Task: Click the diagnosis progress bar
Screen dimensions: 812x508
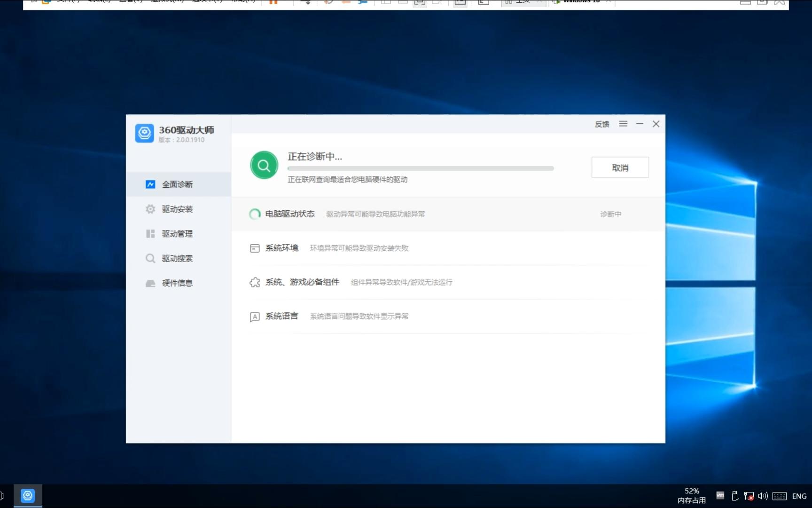Action: coord(421,168)
